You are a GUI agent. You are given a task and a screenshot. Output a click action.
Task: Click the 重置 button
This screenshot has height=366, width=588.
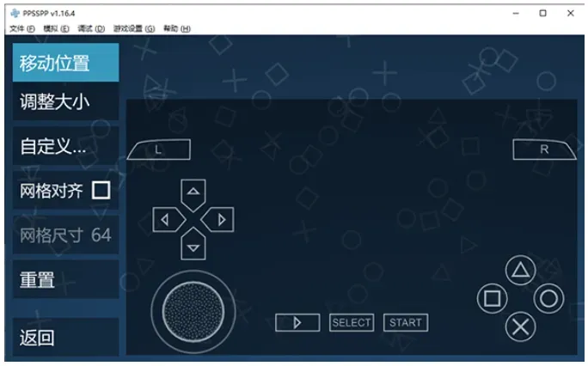65,279
